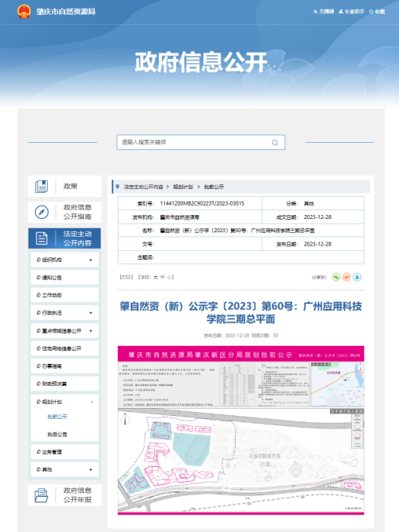Viewport: 399px width, 532px height.
Task: Click the 肇庆市自然资源局 site title
Action: (66, 12)
